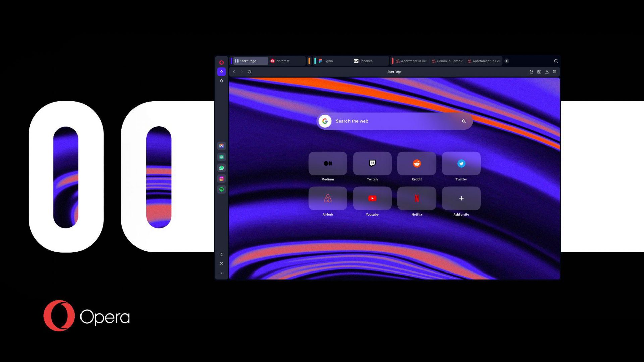Screen dimensions: 644x362
Task: Take a snapshot with the camera icon
Action: [539, 72]
